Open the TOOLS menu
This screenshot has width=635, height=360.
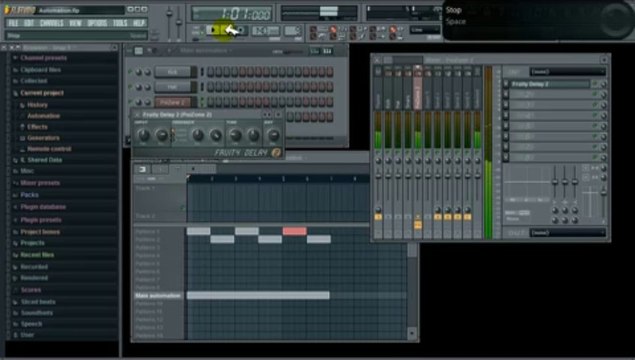pyautogui.click(x=120, y=23)
